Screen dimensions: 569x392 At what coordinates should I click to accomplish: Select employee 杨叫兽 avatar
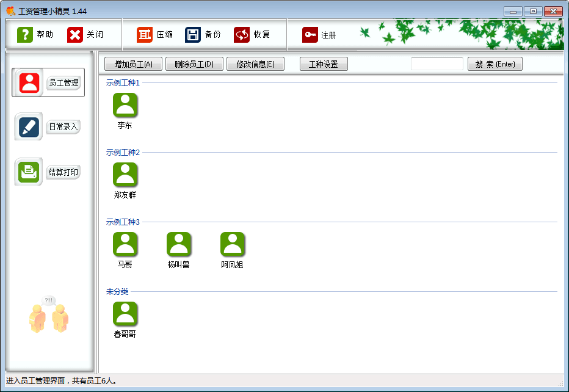[179, 244]
